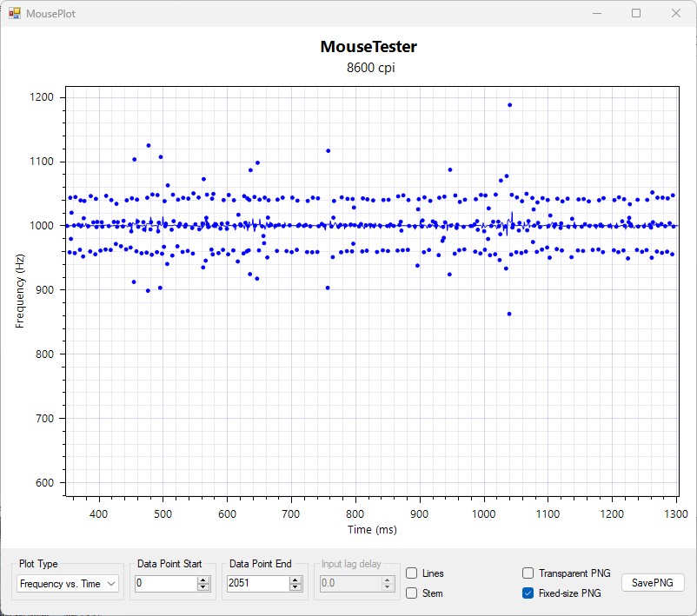Image resolution: width=697 pixels, height=616 pixels.
Task: Increase Data Point End using up arrow
Action: (x=295, y=580)
